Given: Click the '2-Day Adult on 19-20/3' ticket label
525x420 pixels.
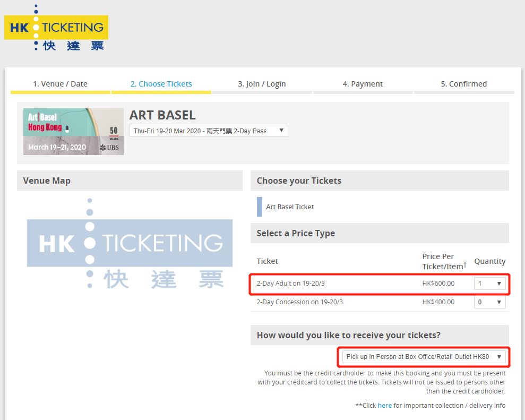Looking at the screenshot, I should coord(290,284).
